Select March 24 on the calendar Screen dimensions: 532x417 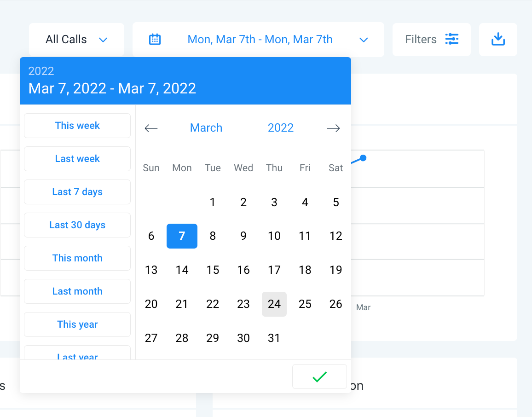click(274, 304)
